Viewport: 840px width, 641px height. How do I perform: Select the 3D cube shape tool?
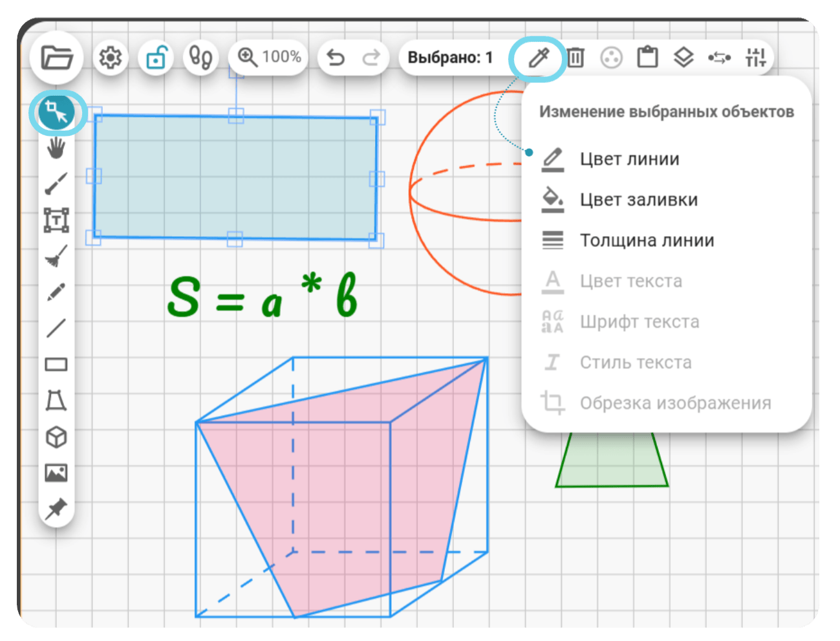click(x=56, y=437)
